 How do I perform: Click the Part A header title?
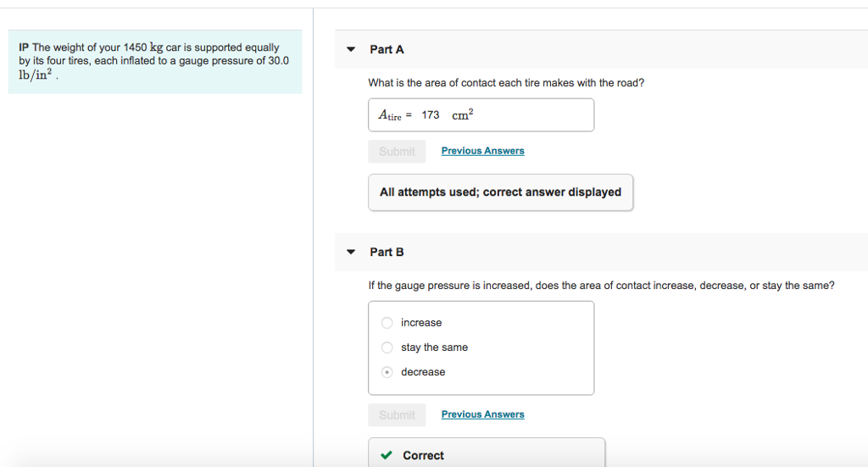[x=387, y=50]
